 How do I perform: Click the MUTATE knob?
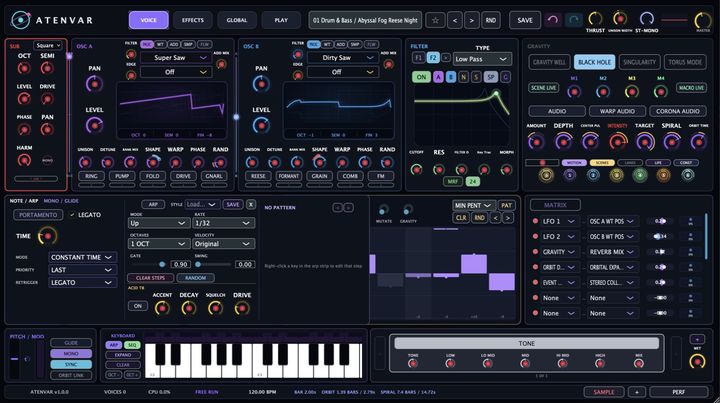[383, 210]
